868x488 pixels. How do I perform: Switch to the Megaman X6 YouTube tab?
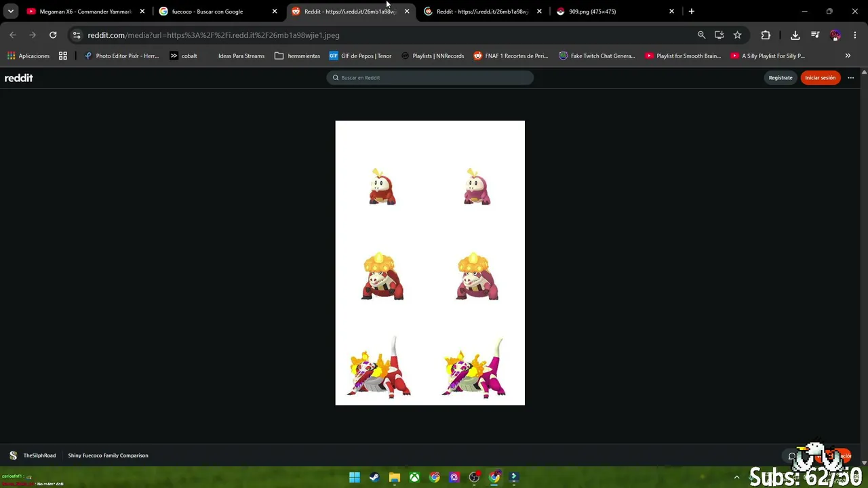[x=85, y=12]
